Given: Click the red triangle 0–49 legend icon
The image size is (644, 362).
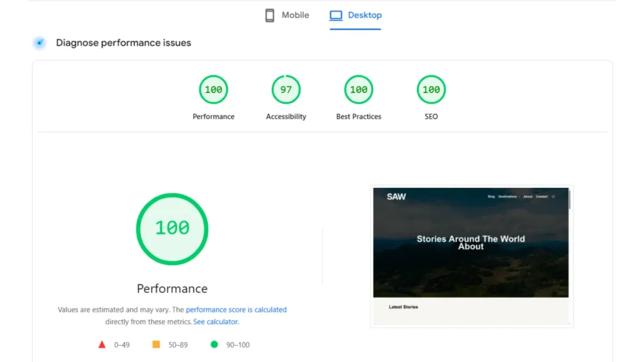Looking at the screenshot, I should pyautogui.click(x=102, y=344).
